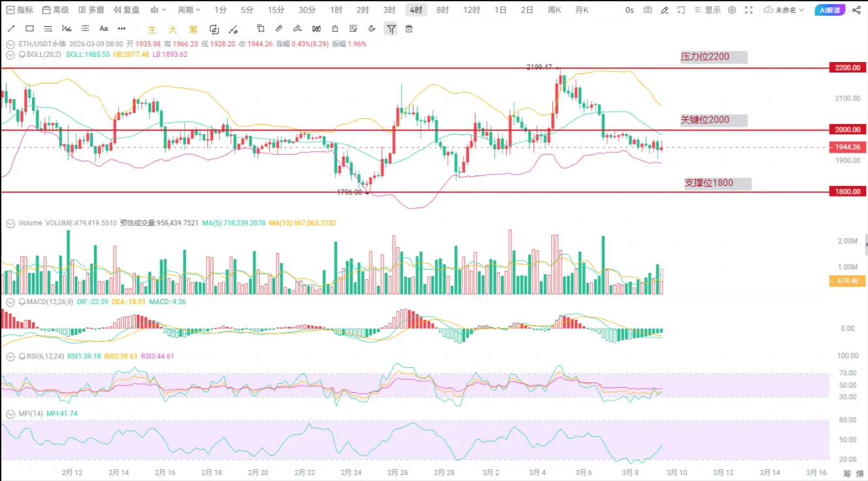
Task: Select the brush pen tool
Action: pos(297,28)
